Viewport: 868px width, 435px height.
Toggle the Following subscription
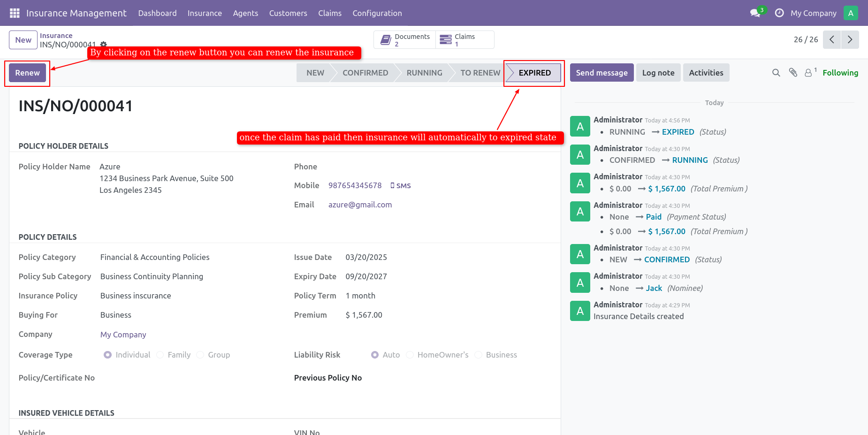(840, 73)
